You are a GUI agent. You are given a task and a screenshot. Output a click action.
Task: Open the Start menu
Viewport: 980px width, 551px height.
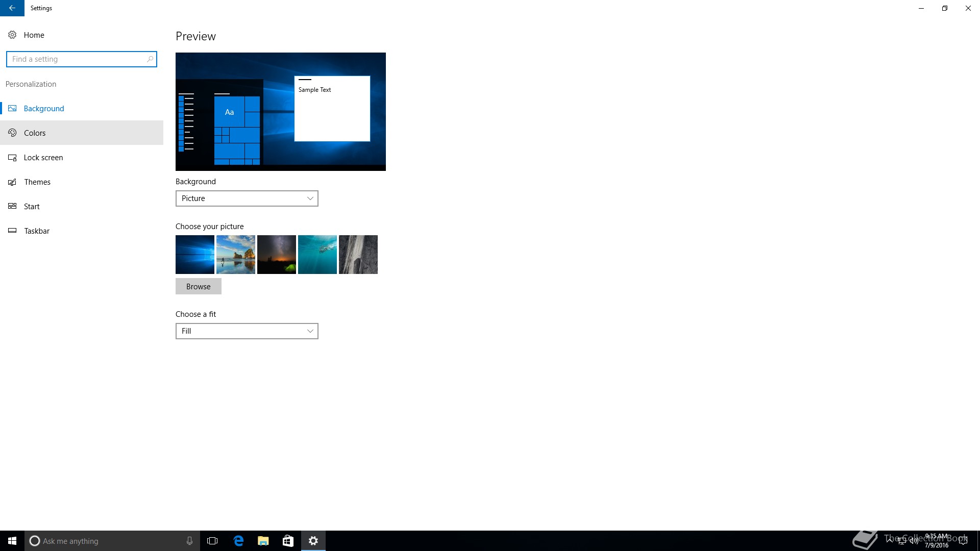11,541
